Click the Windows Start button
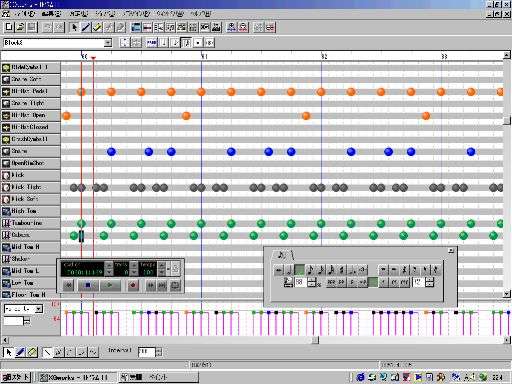 [16, 377]
